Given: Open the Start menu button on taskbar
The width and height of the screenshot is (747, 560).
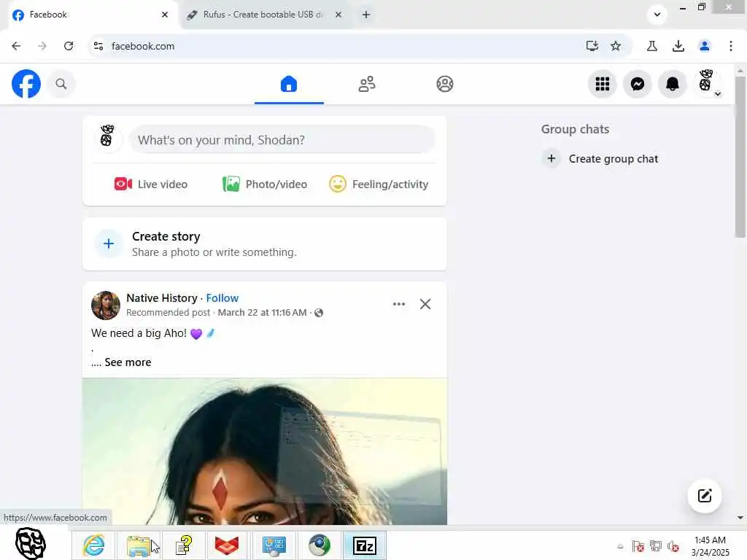Looking at the screenshot, I should (31, 543).
